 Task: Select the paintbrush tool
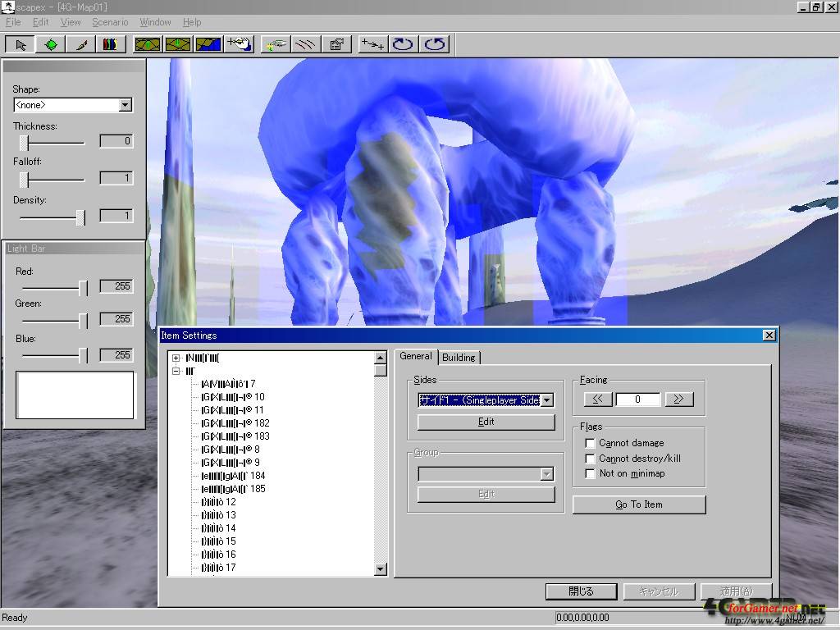point(81,44)
